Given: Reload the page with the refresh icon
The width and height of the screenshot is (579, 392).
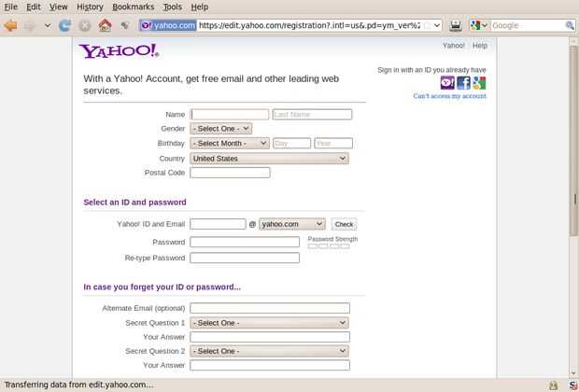Looking at the screenshot, I should tap(64, 25).
